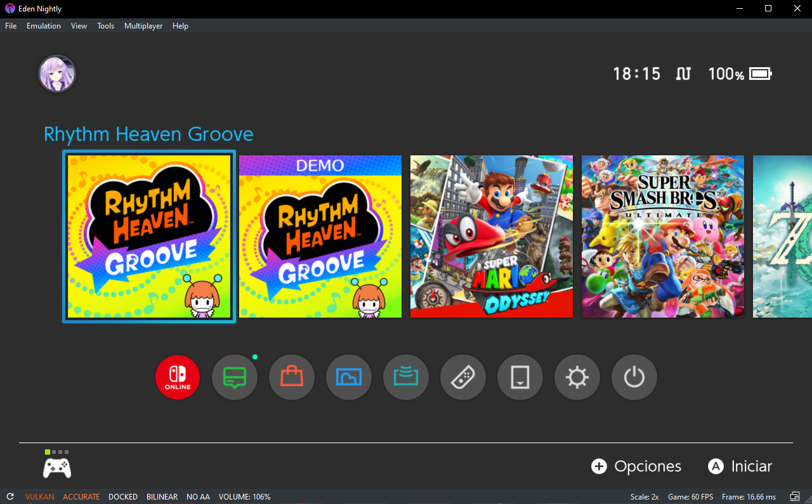Click the Opciones button

636,467
